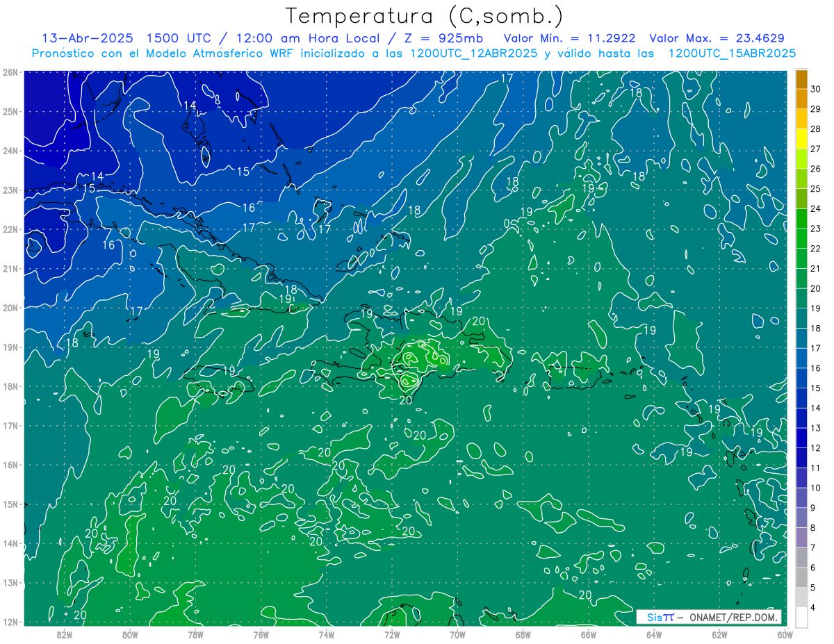This screenshot has height=644, width=834.
Task: Click the 'Temperatura (C,somb.)' chart title
Action: point(424,16)
